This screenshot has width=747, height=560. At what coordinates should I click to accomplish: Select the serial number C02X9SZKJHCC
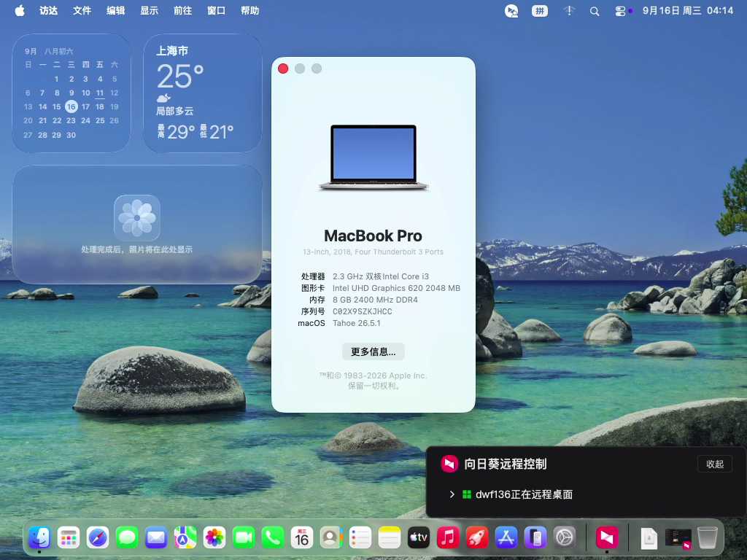pos(362,311)
